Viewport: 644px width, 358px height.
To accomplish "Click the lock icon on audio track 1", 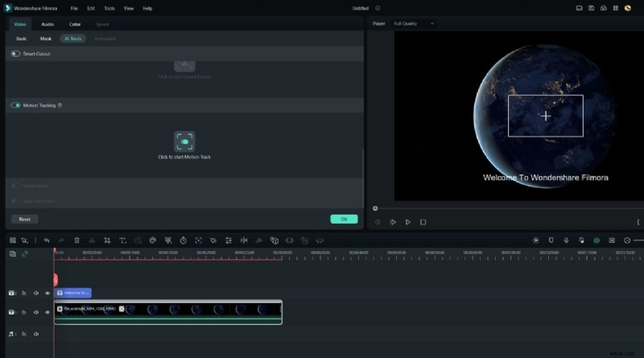I will [24, 334].
